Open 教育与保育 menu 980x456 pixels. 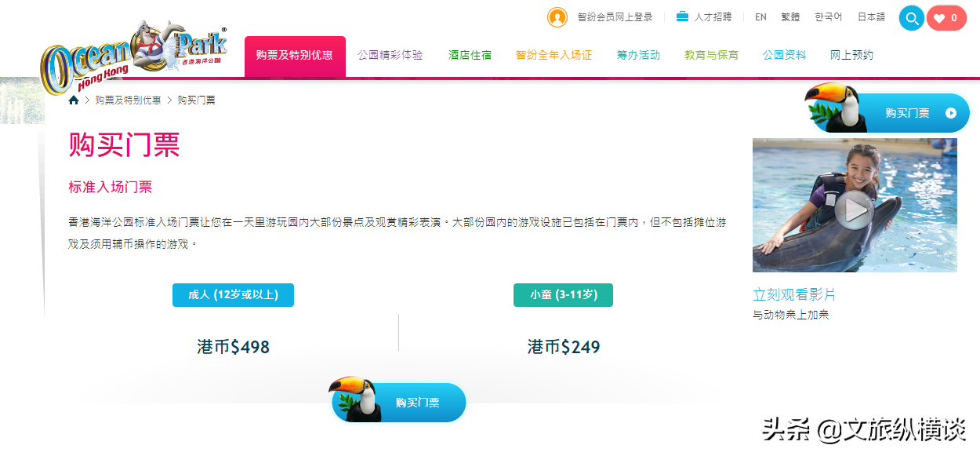point(711,56)
